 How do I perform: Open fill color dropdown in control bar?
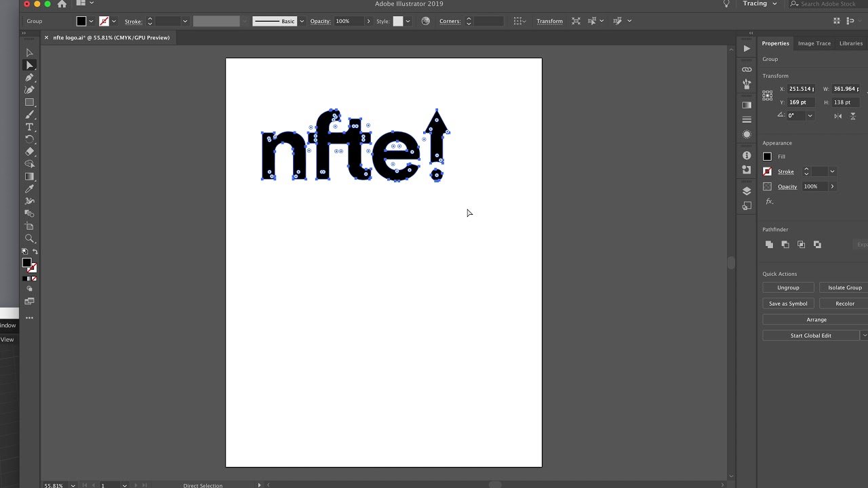pyautogui.click(x=91, y=21)
